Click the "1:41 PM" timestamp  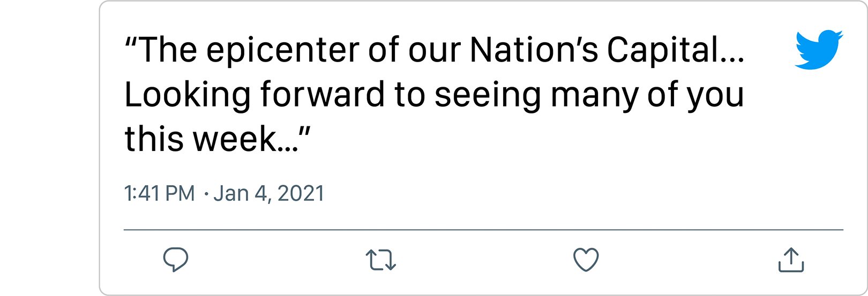point(159,194)
